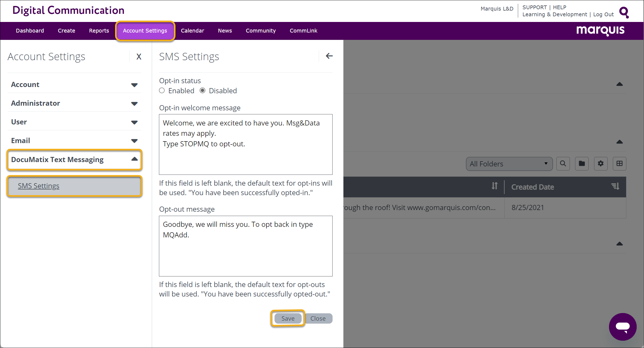Click the HELP link

tap(560, 7)
